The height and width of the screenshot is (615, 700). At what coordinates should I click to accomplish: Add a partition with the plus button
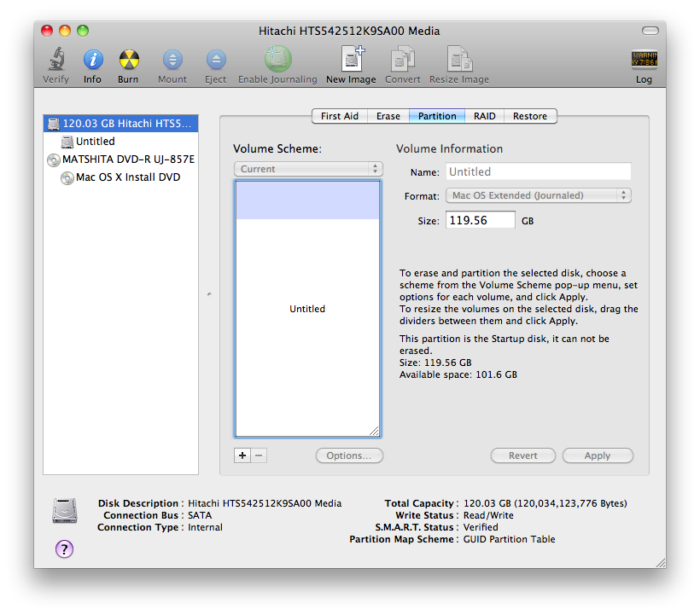coord(242,455)
